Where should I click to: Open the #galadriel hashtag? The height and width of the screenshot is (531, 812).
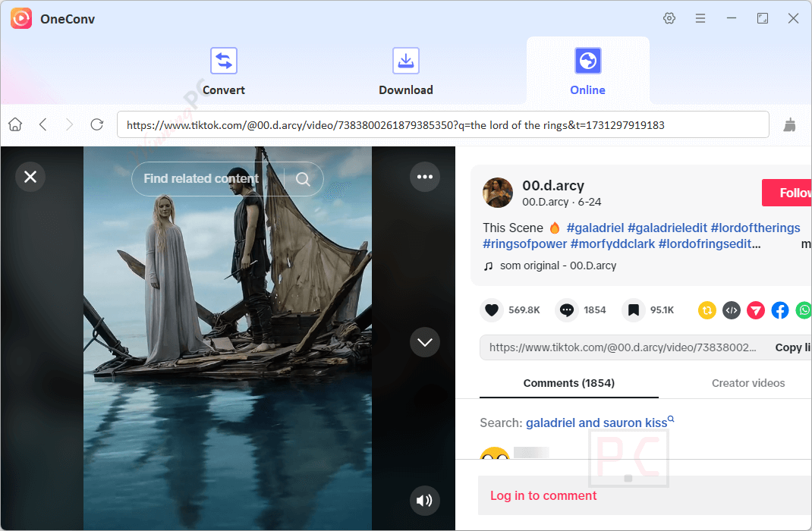click(x=595, y=228)
